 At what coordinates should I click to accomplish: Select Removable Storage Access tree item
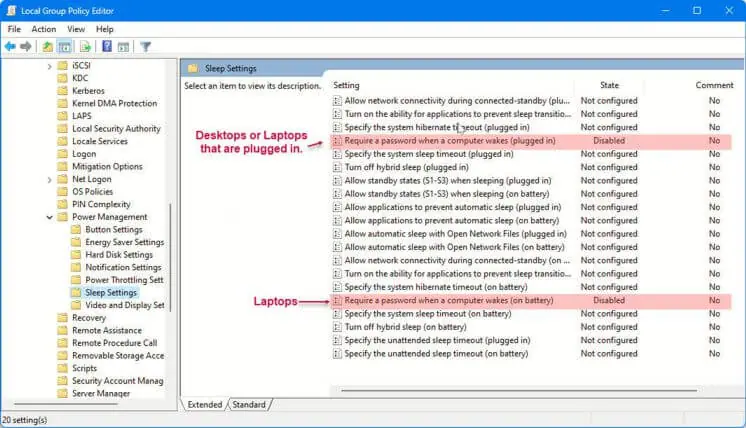[x=118, y=356]
